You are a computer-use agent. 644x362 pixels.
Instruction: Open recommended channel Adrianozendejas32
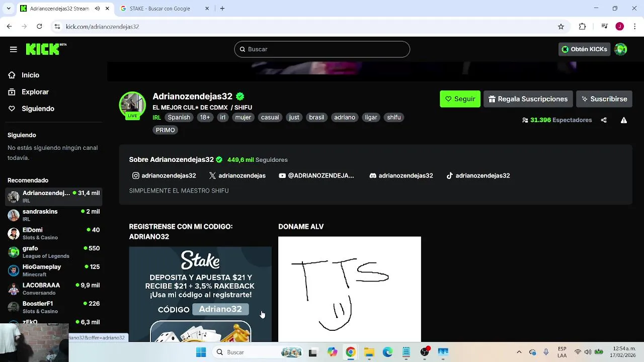(x=53, y=197)
